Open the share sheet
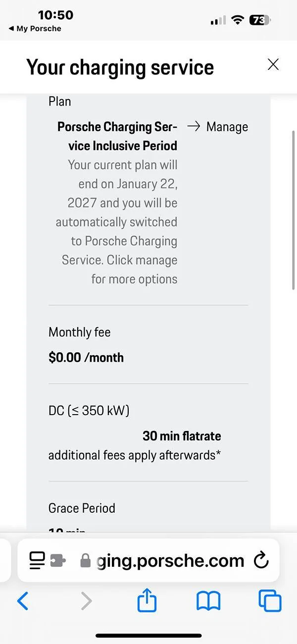297x644 pixels. click(147, 600)
